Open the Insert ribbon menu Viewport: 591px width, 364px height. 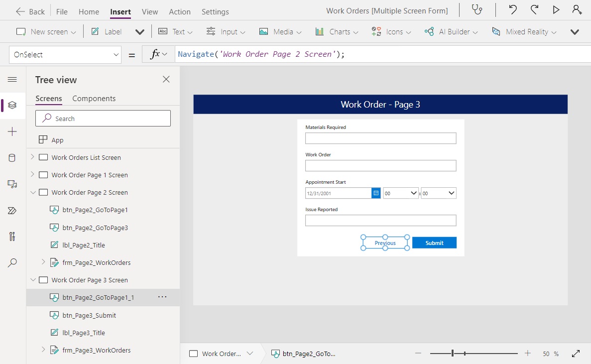pyautogui.click(x=120, y=11)
